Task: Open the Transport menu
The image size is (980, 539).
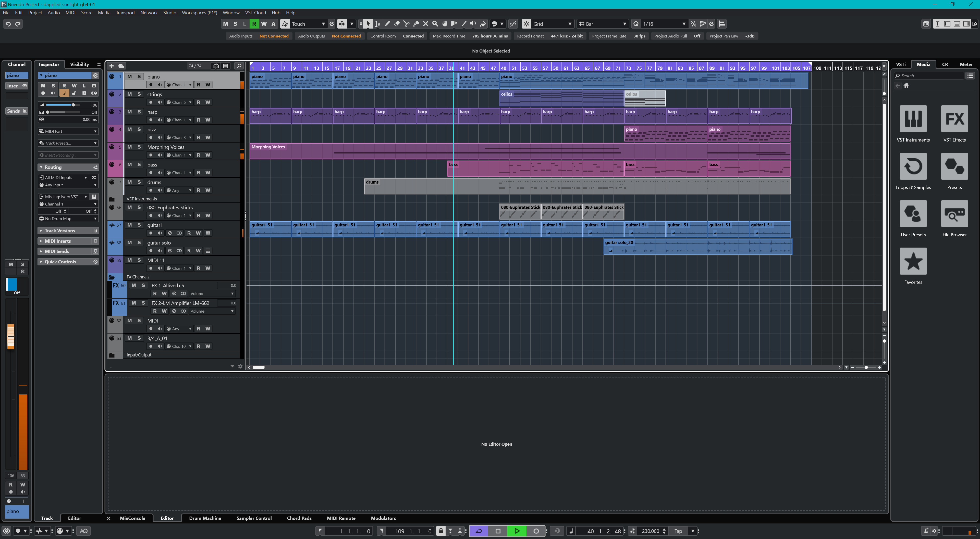Action: (x=125, y=12)
